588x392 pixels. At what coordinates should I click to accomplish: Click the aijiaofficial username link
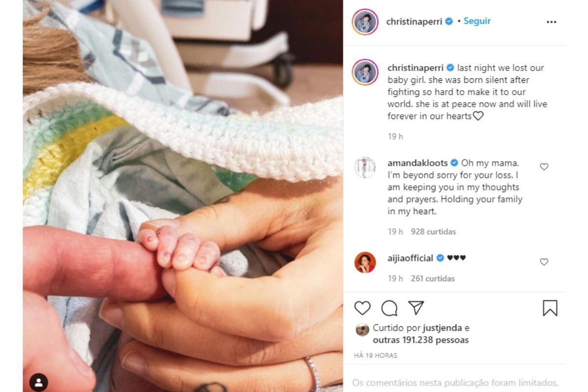pos(410,258)
